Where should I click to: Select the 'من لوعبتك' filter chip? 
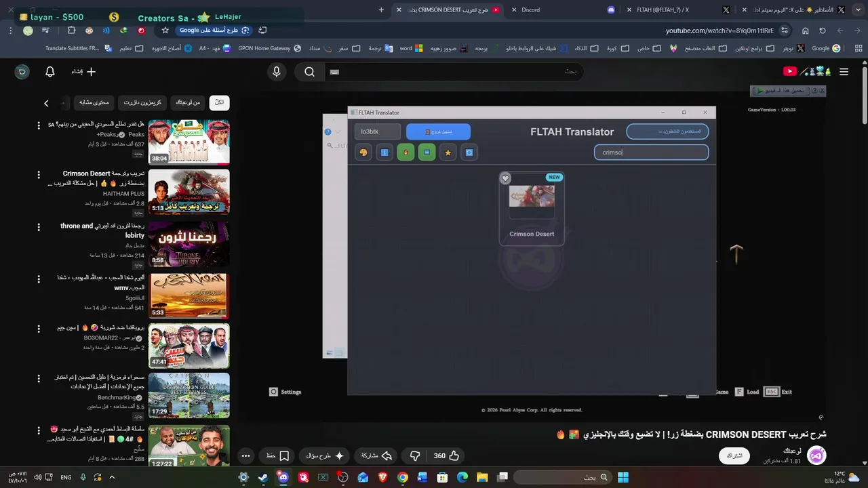[x=188, y=102]
